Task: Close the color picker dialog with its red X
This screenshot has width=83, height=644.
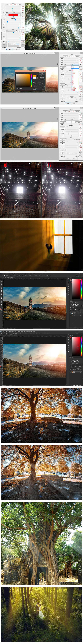Action: 44,70
